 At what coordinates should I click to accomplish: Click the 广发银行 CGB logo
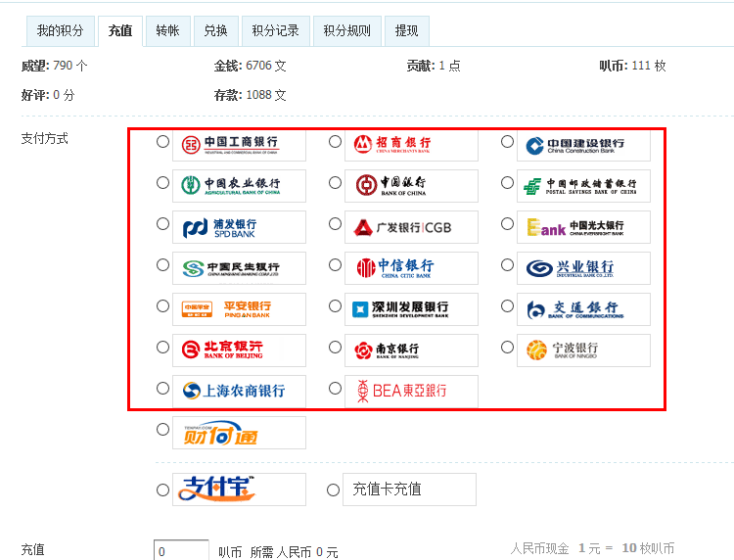tap(411, 227)
